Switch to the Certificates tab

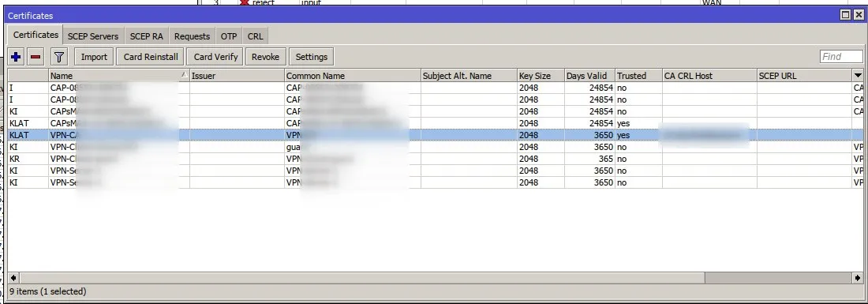36,35
